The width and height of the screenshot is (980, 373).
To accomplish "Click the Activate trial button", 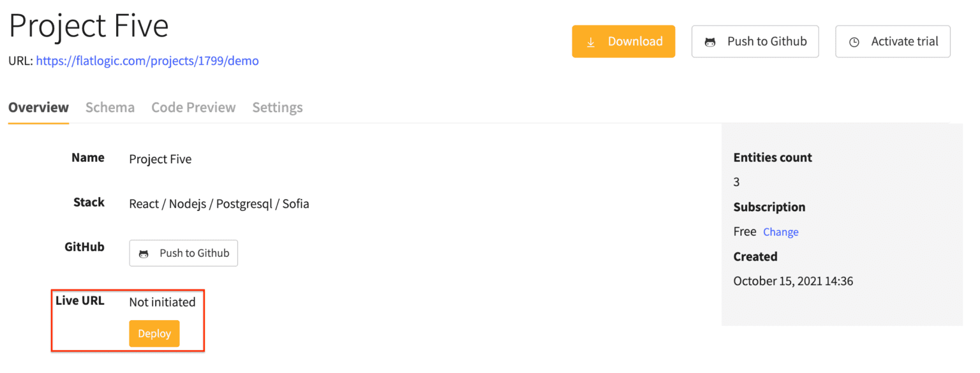I will (893, 41).
